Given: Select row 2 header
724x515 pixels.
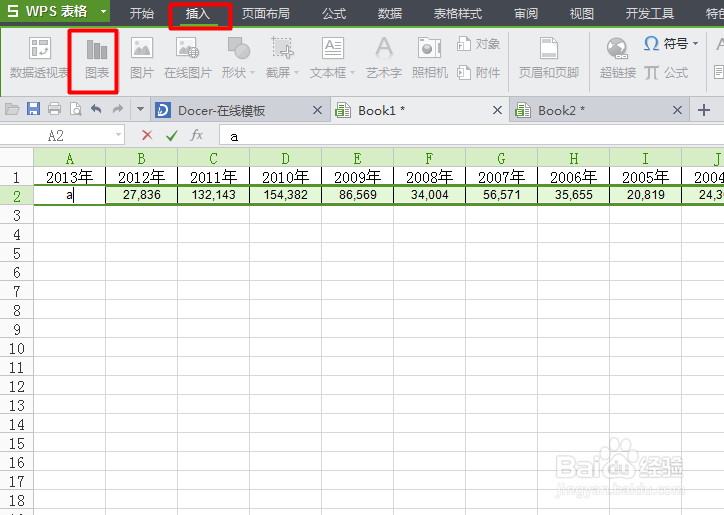Looking at the screenshot, I should [x=17, y=196].
